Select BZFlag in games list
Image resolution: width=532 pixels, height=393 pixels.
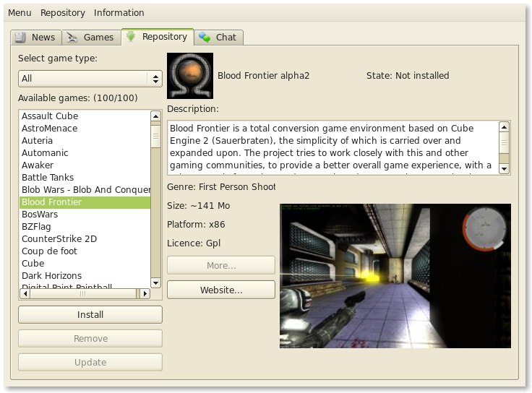pyautogui.click(x=85, y=227)
